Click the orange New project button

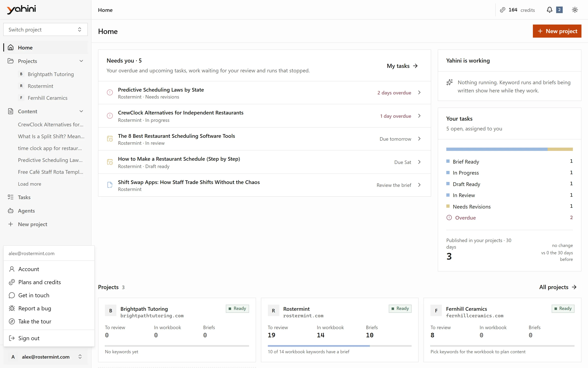pyautogui.click(x=557, y=31)
